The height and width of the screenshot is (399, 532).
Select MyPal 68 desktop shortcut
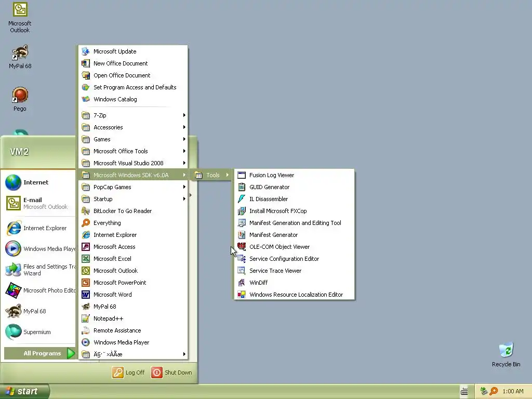click(20, 57)
